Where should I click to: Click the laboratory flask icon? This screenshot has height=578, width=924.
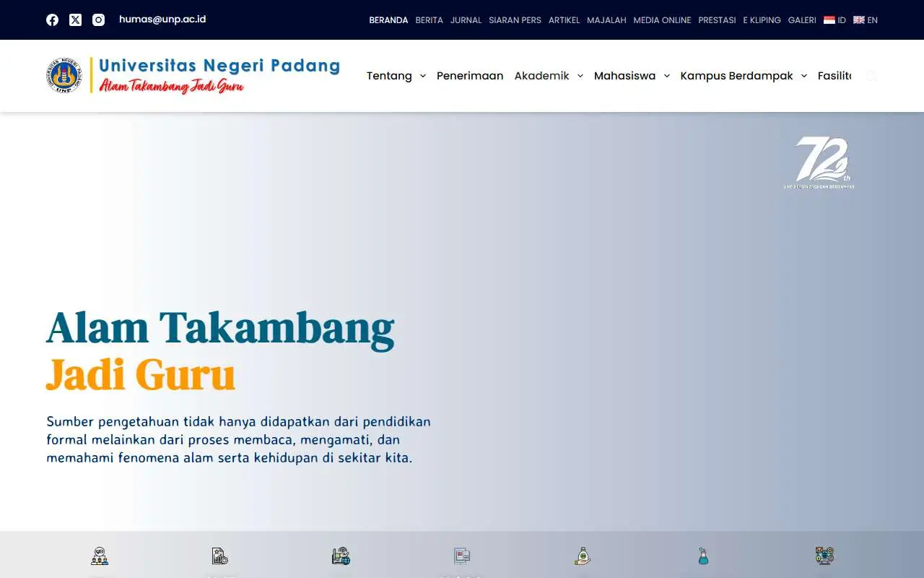pyautogui.click(x=703, y=556)
